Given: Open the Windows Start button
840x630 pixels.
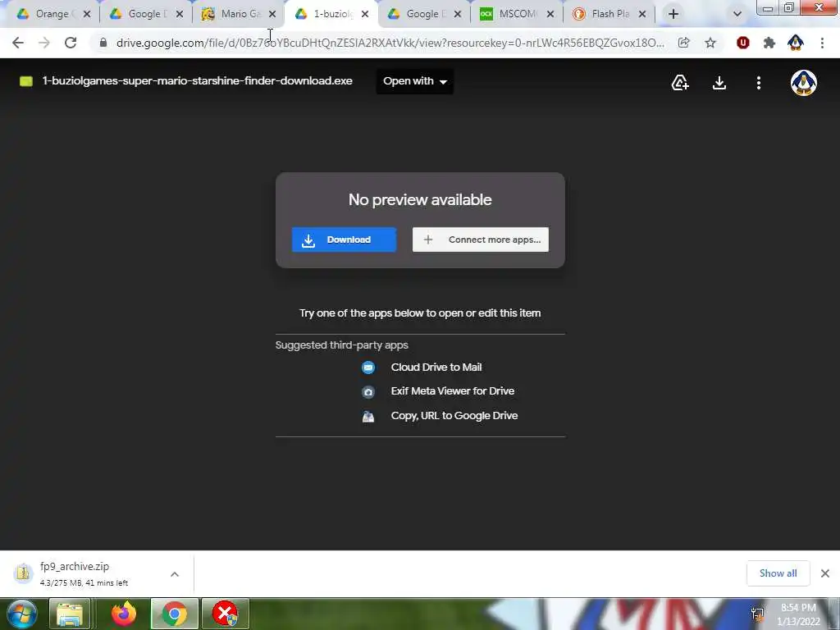Looking at the screenshot, I should coord(21,614).
